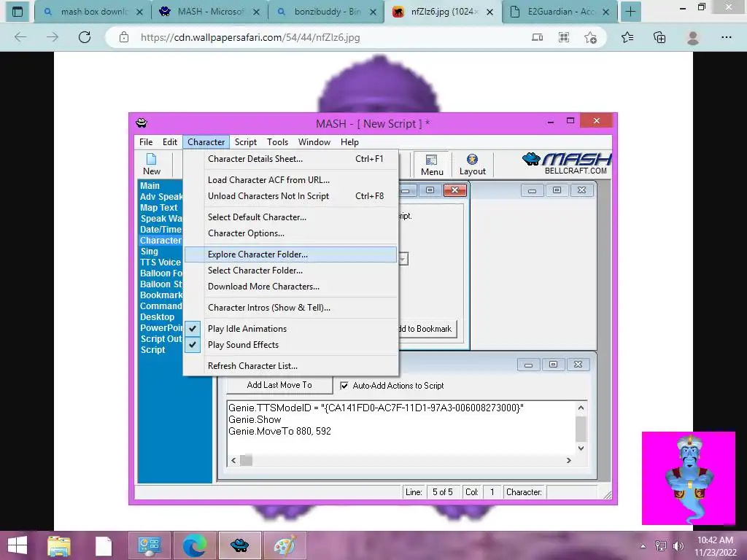This screenshot has height=560, width=747.
Task: Click the Genie character on desktop
Action: [x=688, y=478]
